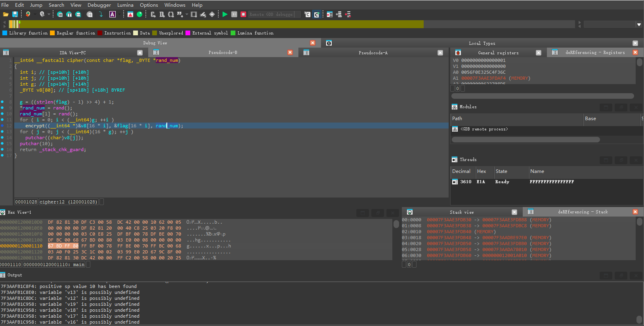Open the dropdown next to the 'A' icon
This screenshot has width=644, height=326.
[x=119, y=14]
